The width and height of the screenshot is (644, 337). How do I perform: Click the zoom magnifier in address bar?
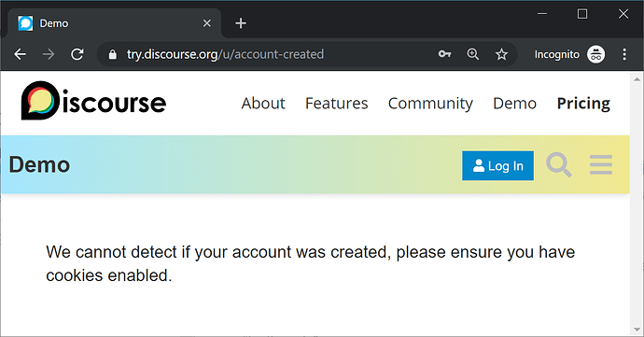coord(472,54)
